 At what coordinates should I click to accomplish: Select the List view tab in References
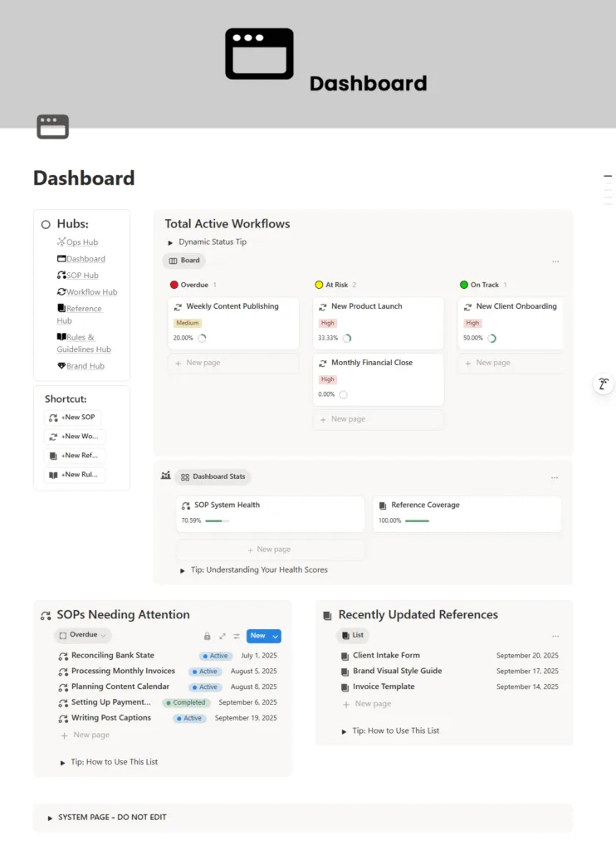pyautogui.click(x=353, y=635)
